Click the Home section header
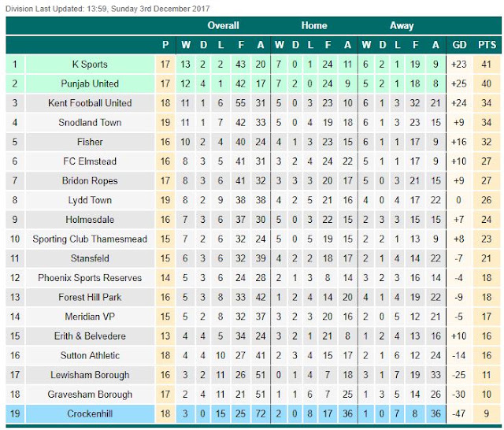 click(314, 25)
